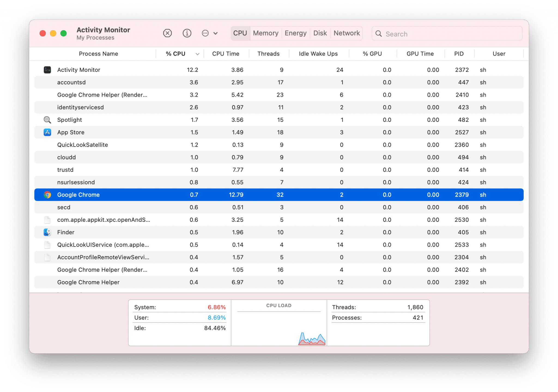Screen dimensions: 558x392
Task: Click the Activity Monitor window title
Action: (x=103, y=30)
